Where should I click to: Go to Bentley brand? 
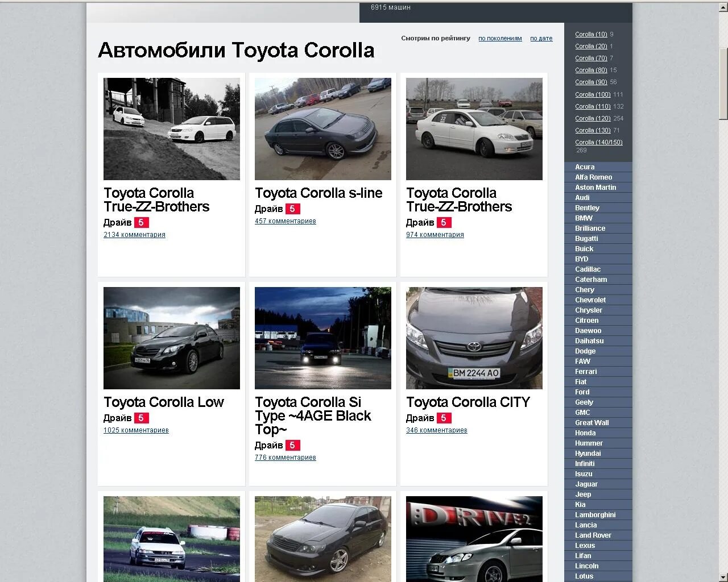[x=587, y=208]
